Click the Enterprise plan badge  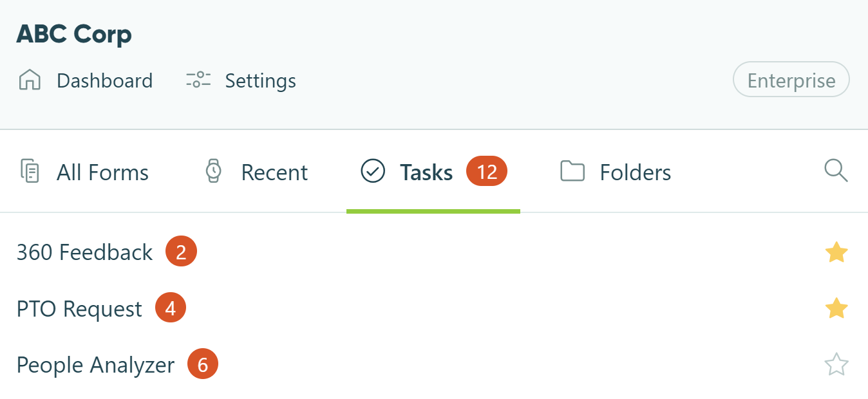(791, 79)
